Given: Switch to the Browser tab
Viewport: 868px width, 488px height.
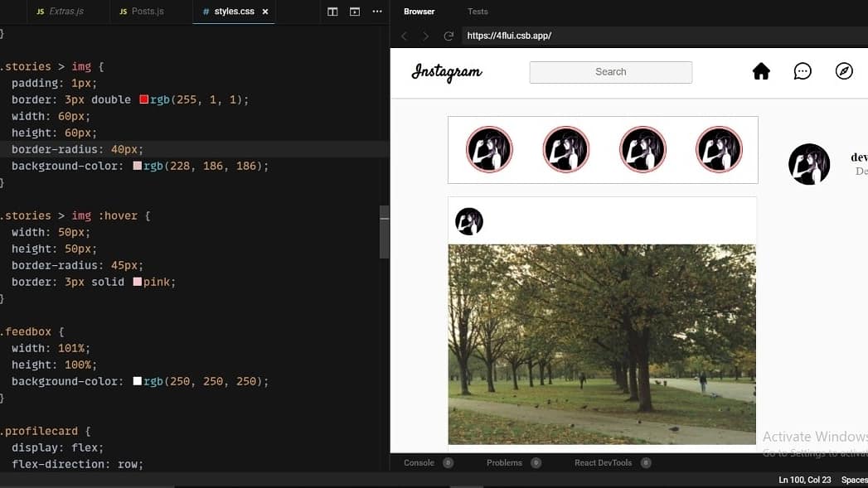Looking at the screenshot, I should 419,12.
